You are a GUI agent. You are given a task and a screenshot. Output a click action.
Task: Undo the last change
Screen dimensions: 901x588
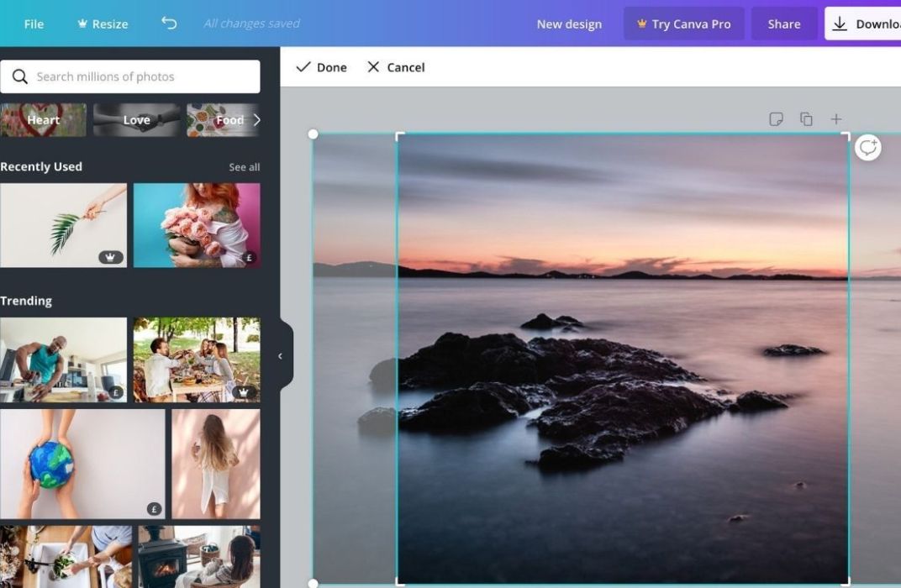click(168, 24)
